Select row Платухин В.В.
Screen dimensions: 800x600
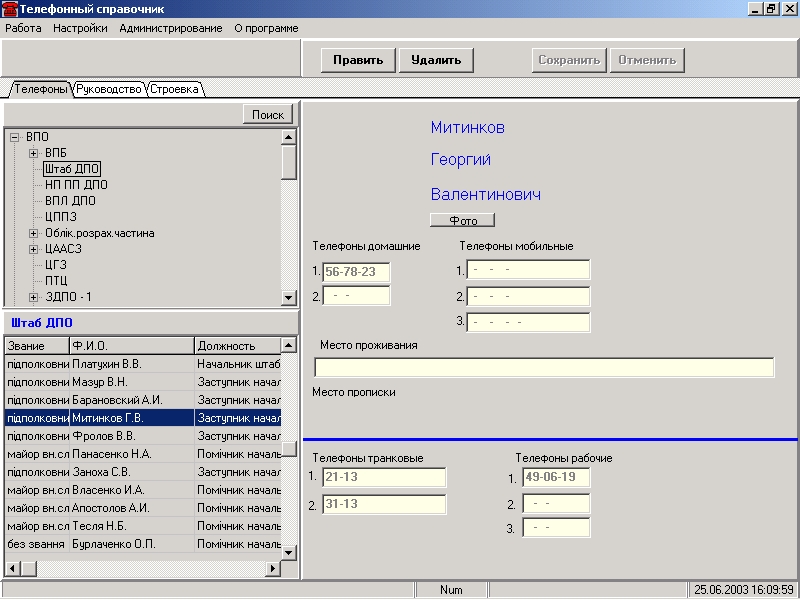(x=143, y=364)
